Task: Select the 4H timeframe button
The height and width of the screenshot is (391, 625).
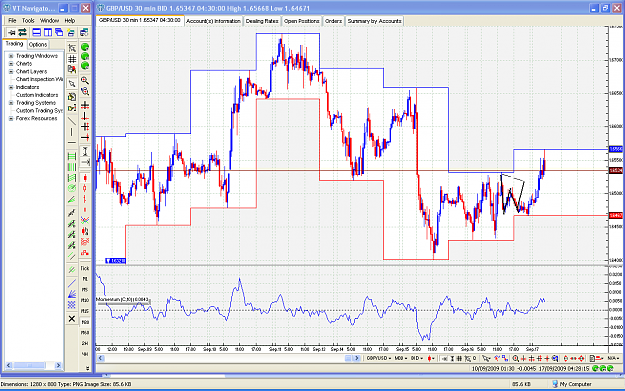Action: (x=85, y=354)
